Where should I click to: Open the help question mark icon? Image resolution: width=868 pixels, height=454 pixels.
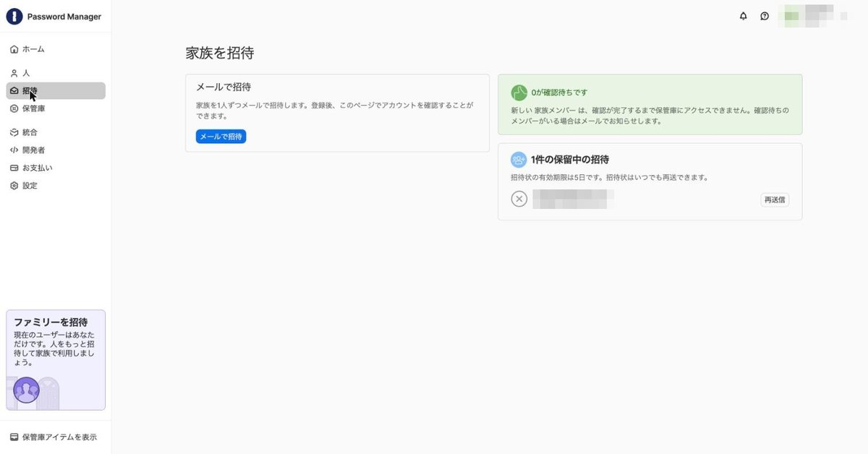(x=765, y=16)
